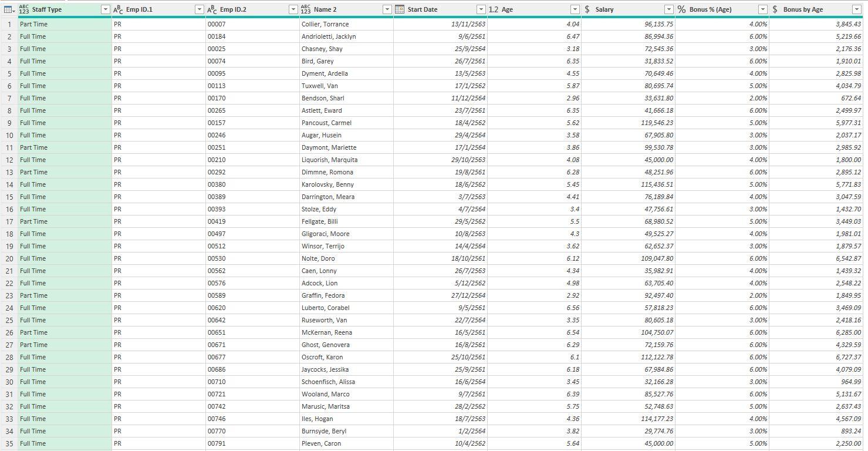Click the Age decimal number type icon
The image size is (868, 451).
494,9
